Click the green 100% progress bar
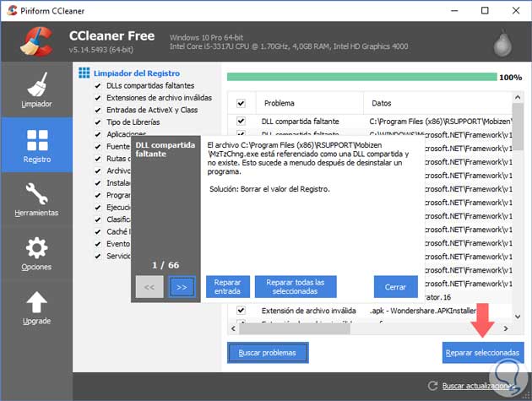Viewport: 532px width, 401px height. [361, 77]
